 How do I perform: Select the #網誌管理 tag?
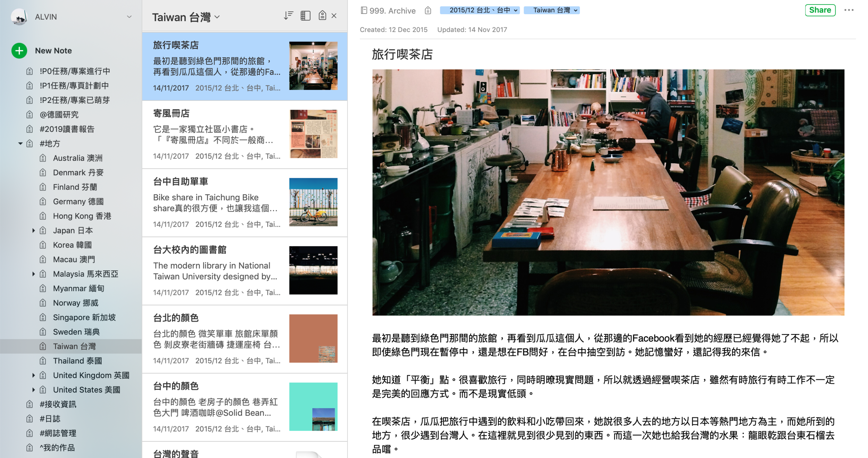[x=58, y=433]
